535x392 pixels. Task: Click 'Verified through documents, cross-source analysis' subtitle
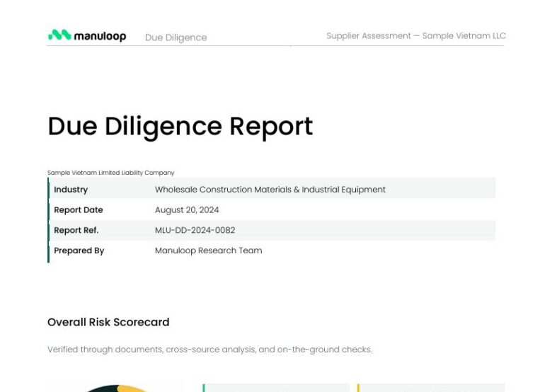pyautogui.click(x=209, y=350)
